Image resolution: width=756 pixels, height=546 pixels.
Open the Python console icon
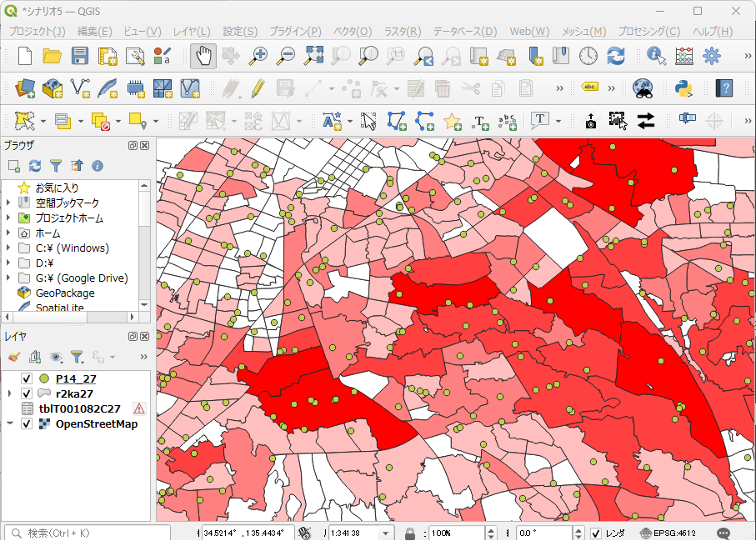point(684,88)
